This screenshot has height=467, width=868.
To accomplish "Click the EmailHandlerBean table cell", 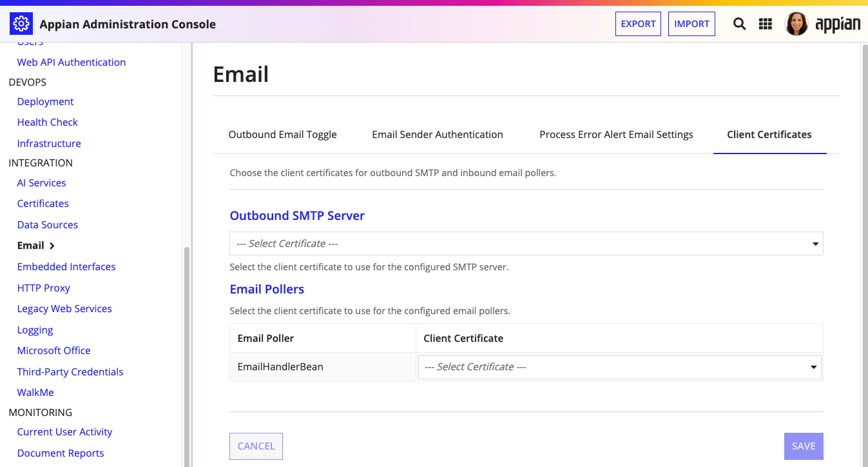I will 323,366.
